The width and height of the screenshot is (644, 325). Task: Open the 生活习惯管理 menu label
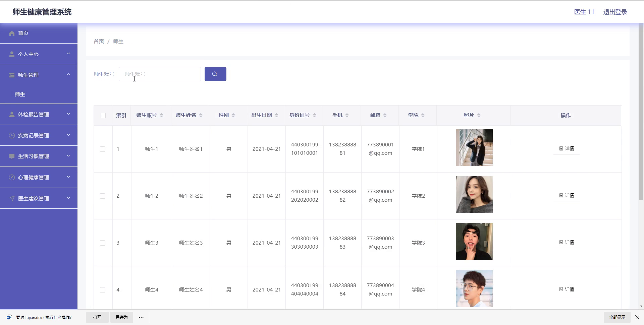point(34,156)
